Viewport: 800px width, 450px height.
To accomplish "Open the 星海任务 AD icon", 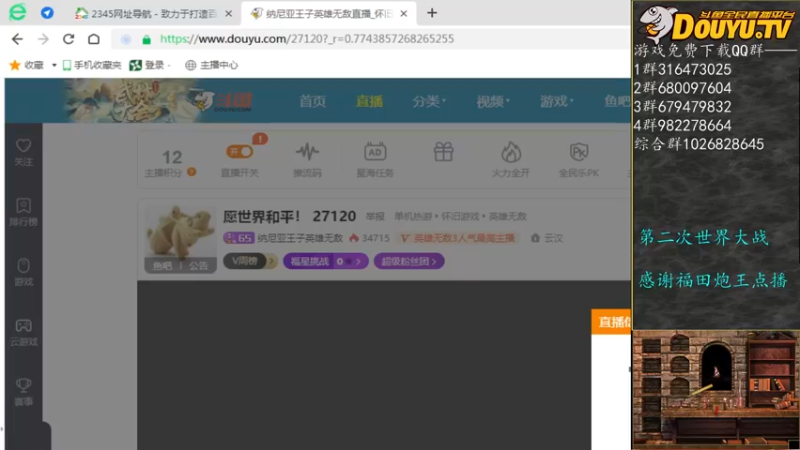I will tap(375, 152).
